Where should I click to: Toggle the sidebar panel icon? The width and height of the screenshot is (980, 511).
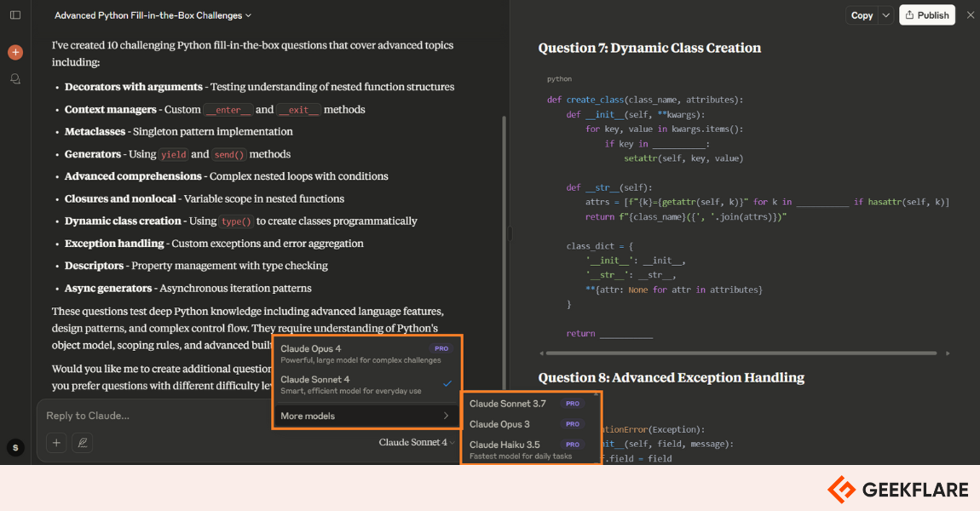(15, 15)
